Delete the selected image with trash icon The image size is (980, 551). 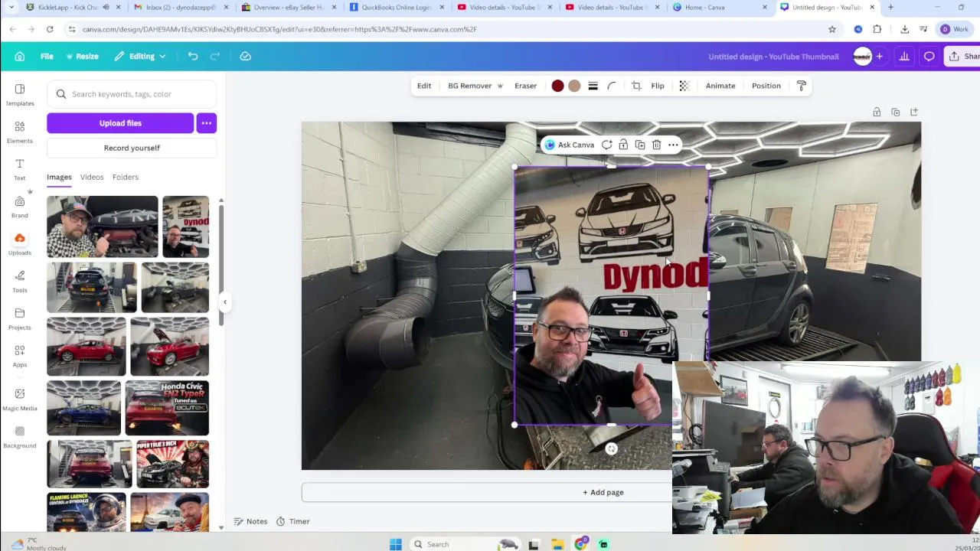[x=656, y=145]
